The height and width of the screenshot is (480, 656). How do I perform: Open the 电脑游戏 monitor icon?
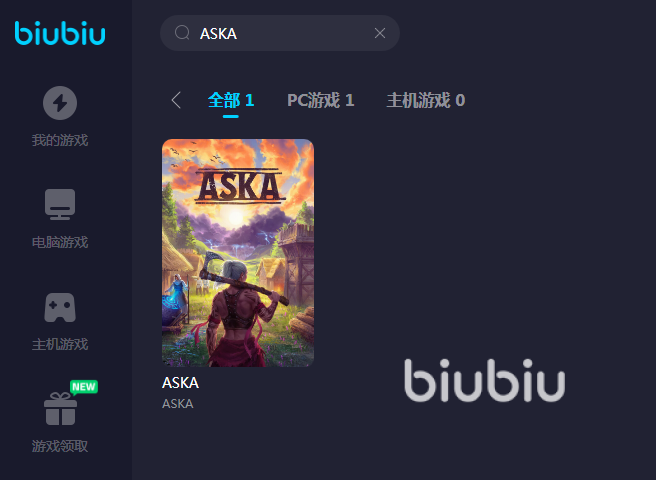pyautogui.click(x=60, y=204)
